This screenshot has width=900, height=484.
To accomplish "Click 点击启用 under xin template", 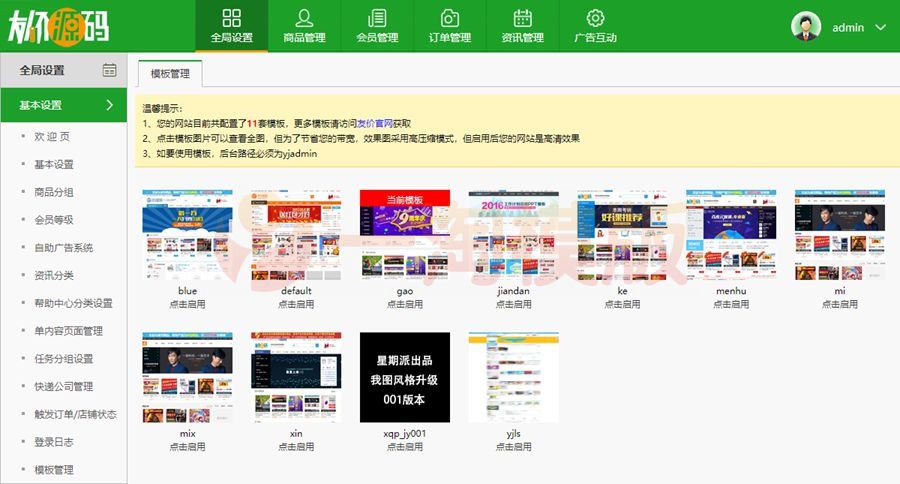I will coord(296,447).
